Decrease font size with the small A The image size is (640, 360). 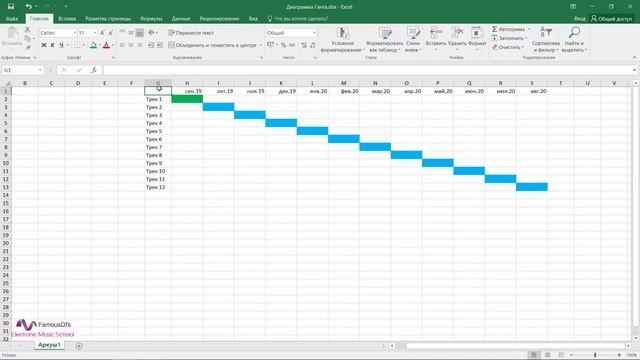[111, 33]
